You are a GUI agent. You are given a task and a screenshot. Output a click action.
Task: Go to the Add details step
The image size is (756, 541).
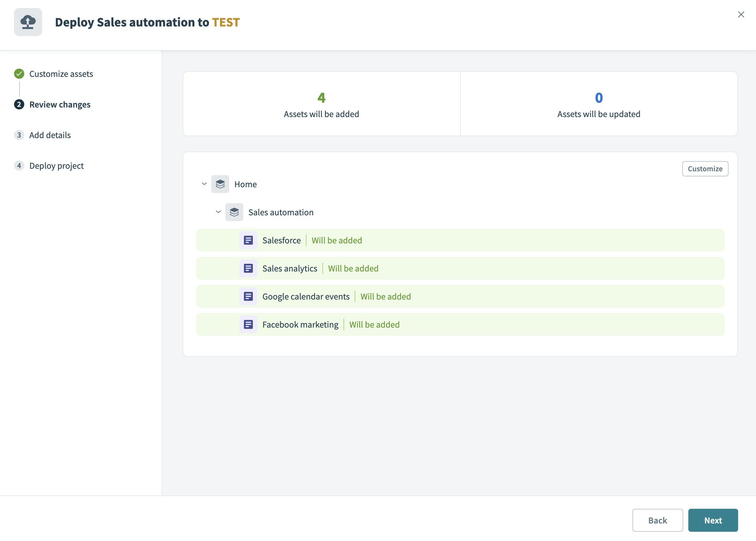point(50,135)
